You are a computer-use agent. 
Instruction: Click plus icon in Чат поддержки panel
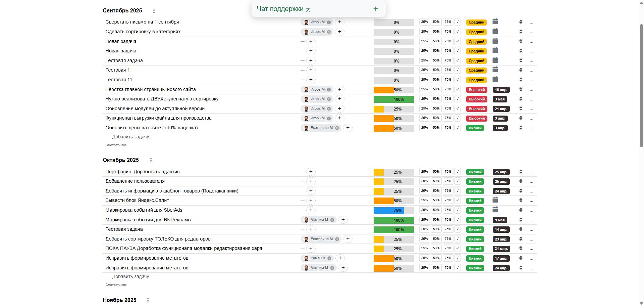click(376, 9)
